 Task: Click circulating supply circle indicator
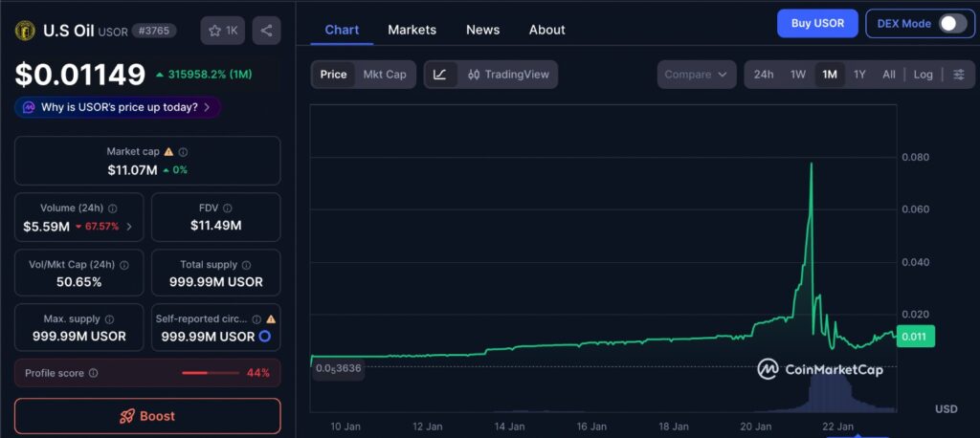(264, 337)
